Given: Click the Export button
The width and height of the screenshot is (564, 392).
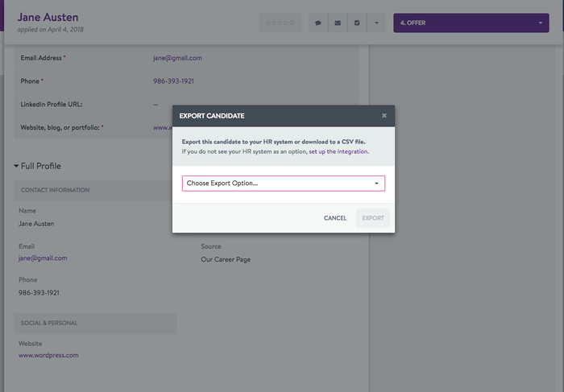Looking at the screenshot, I should point(373,218).
